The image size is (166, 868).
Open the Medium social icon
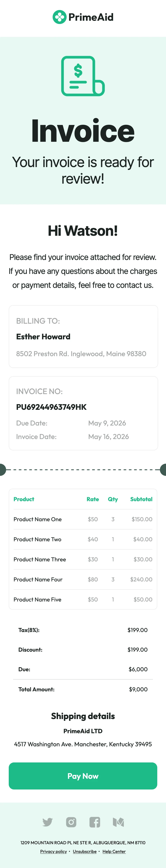(118, 822)
